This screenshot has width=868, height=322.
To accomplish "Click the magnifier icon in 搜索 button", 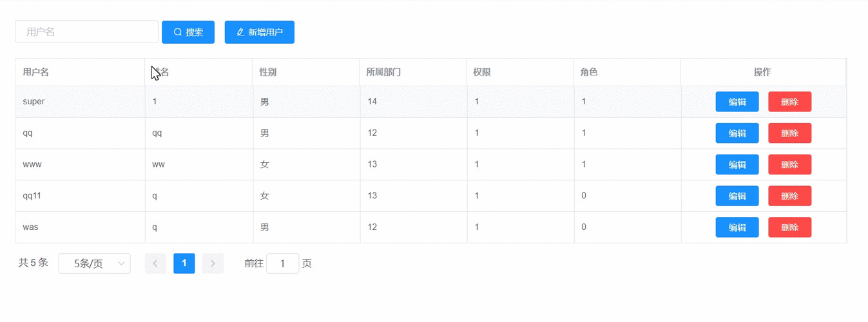I will coord(178,32).
